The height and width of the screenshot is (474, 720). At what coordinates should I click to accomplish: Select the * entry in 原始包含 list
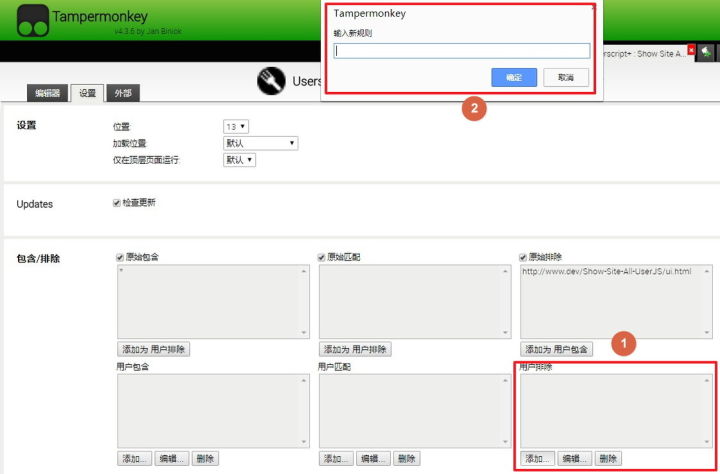point(122,271)
